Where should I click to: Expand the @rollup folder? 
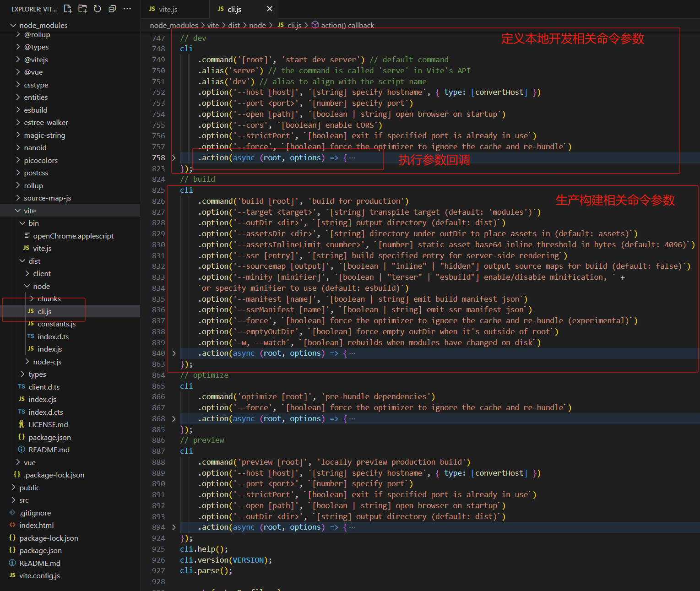click(x=70, y=35)
